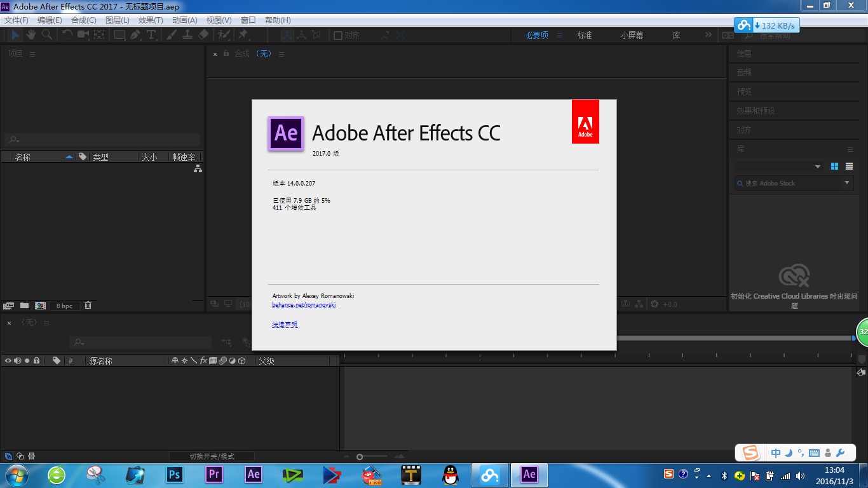This screenshot has height=488, width=868.
Task: Click the 切换开关/模式 toggle button
Action: (x=212, y=456)
